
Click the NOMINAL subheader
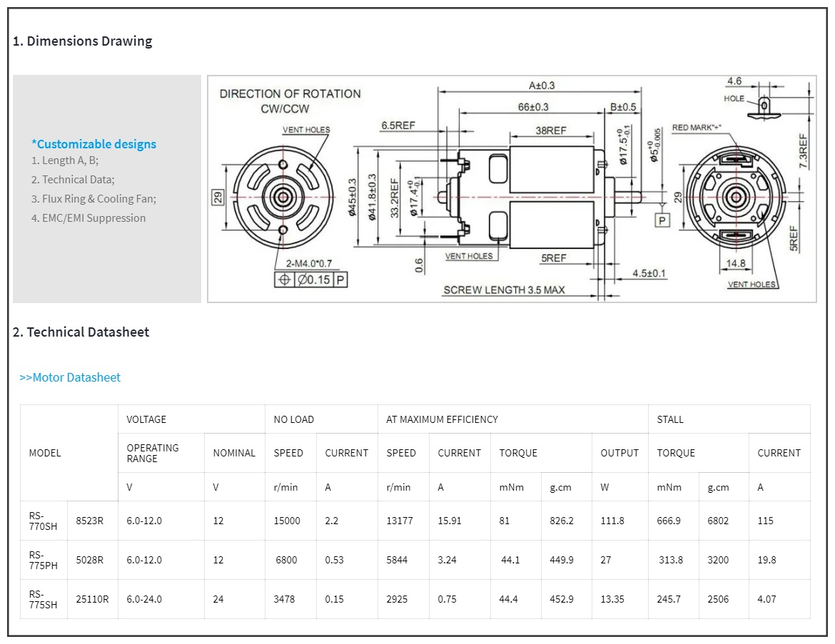pos(234,453)
